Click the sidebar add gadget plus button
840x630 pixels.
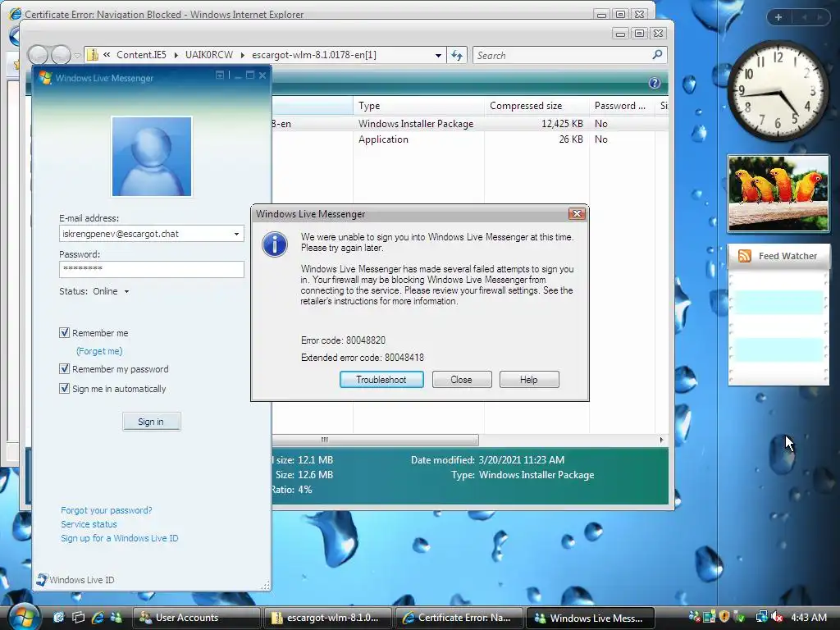tap(778, 17)
